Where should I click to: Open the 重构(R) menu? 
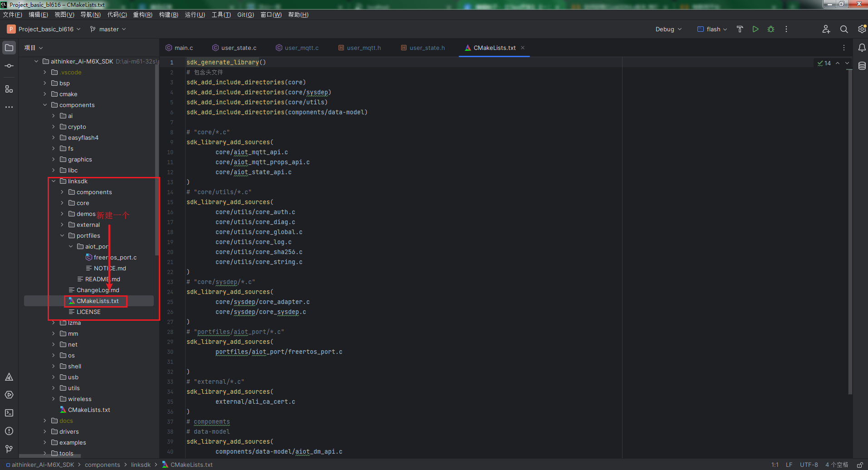click(142, 15)
